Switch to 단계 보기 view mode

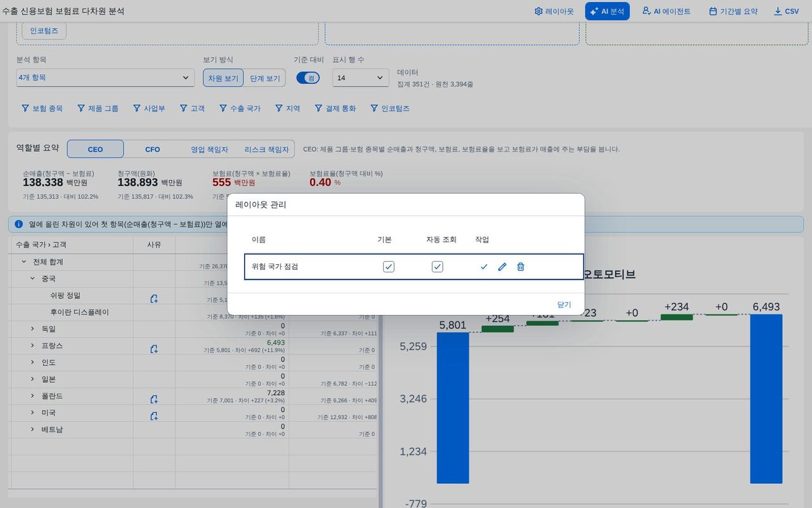265,78
